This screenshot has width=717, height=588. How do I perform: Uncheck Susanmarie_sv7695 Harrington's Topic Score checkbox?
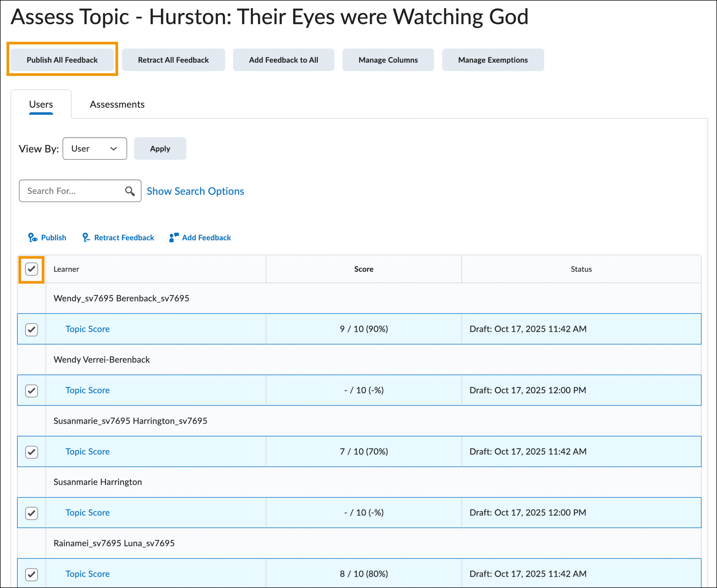click(x=31, y=452)
